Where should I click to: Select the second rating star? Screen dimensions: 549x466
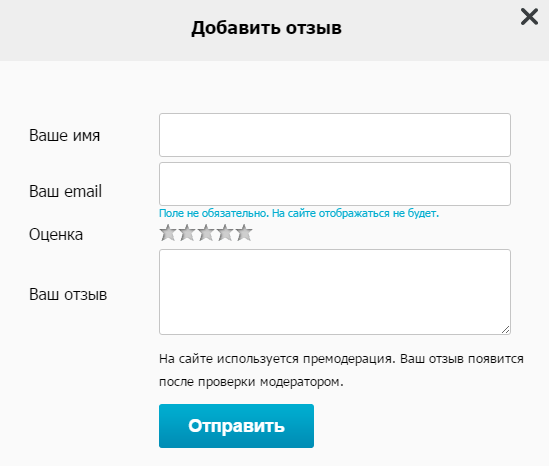click(x=187, y=233)
